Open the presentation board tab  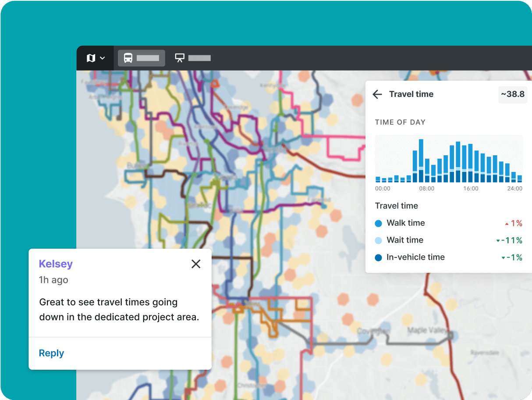tap(192, 58)
